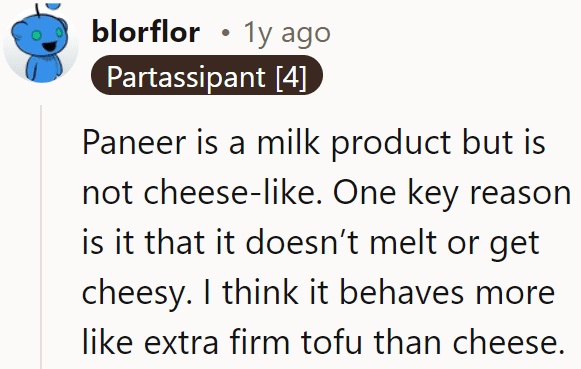Click the "[4]" number in the flair
The image size is (581, 369).
(x=291, y=77)
